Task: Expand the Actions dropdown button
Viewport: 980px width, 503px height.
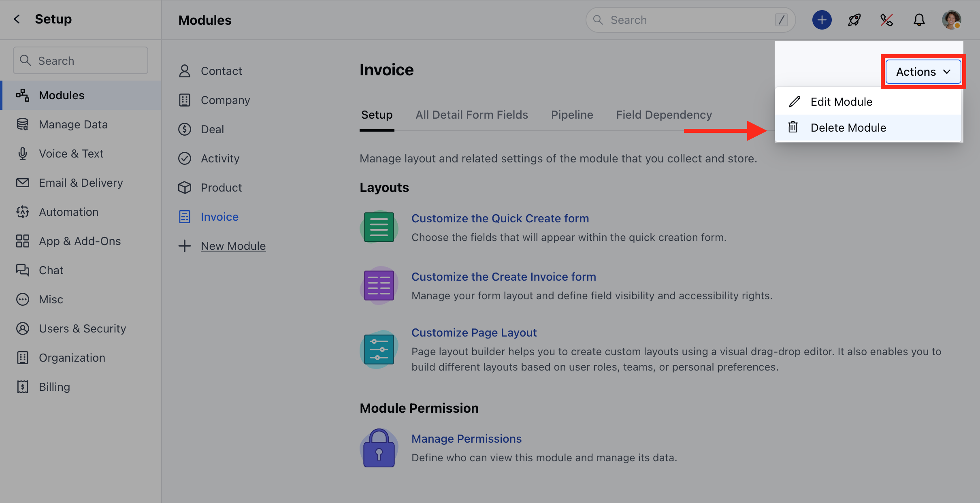Action: 923,72
